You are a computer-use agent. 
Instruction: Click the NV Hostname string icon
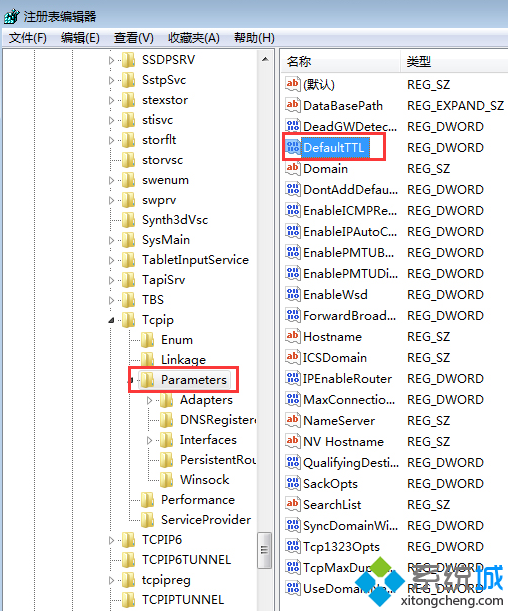293,441
